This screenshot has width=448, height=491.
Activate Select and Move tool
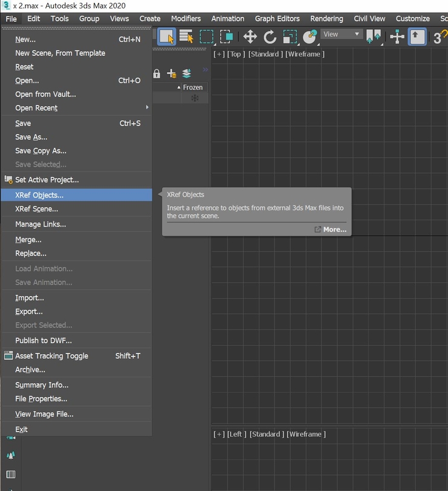point(250,36)
